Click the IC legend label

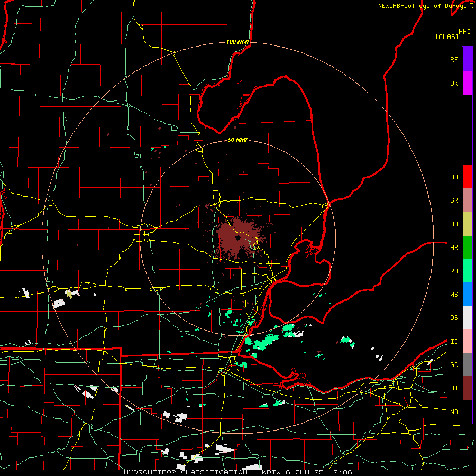[x=454, y=342]
